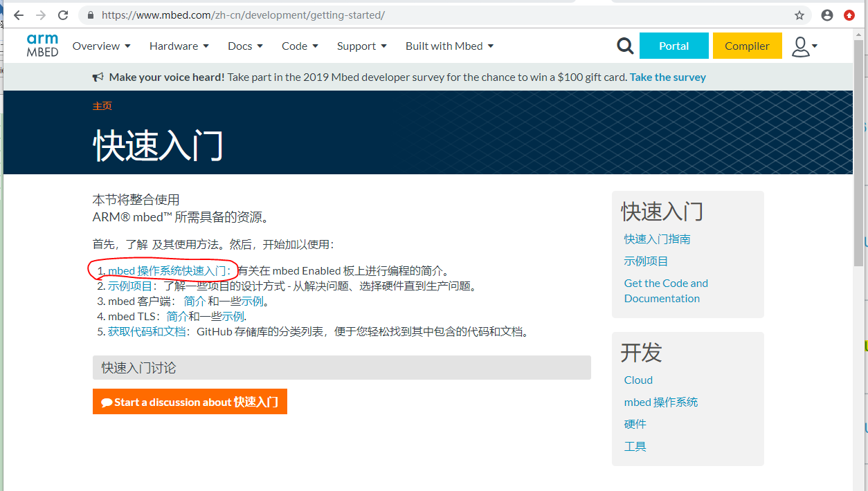Click the megaphone icon in the survey banner
The width and height of the screenshot is (868, 491).
[99, 76]
